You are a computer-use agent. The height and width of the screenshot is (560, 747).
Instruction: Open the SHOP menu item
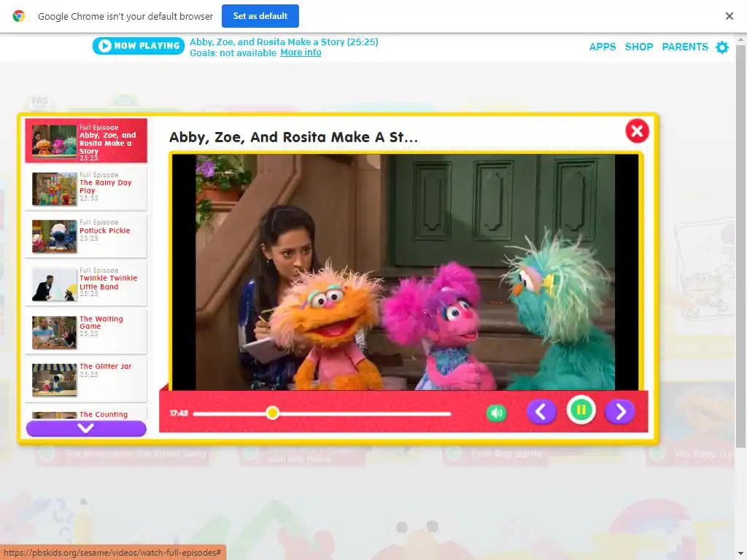(x=639, y=47)
